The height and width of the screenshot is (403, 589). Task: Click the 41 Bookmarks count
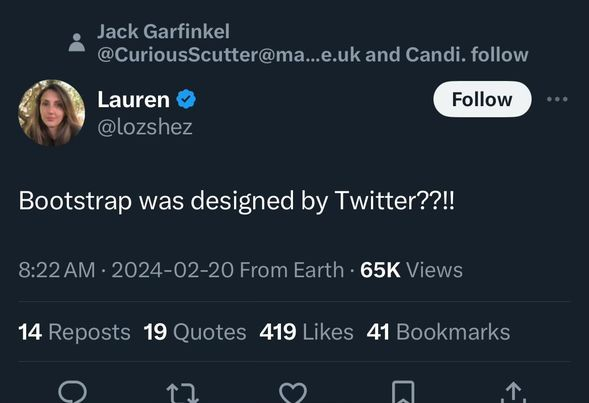pos(438,332)
